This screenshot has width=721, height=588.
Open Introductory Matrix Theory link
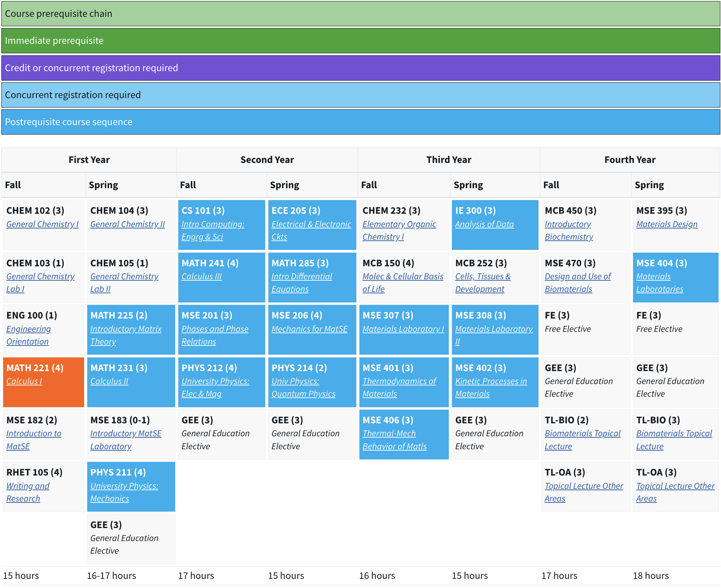(x=126, y=335)
